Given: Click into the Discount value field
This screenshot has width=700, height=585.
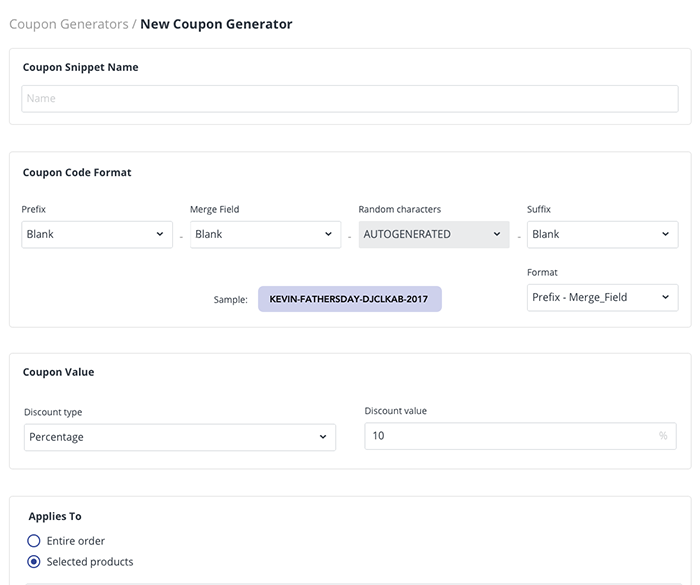Looking at the screenshot, I should coord(510,437).
